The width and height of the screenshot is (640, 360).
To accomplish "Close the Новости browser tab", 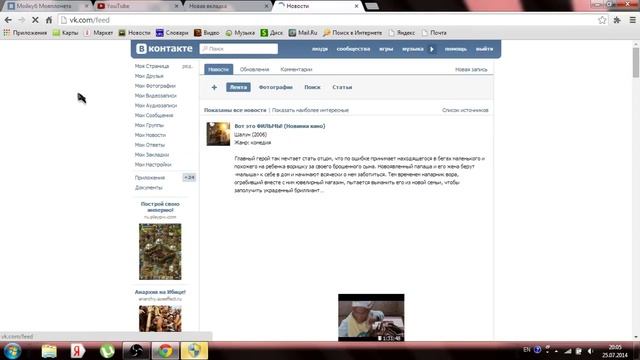I will [x=356, y=6].
